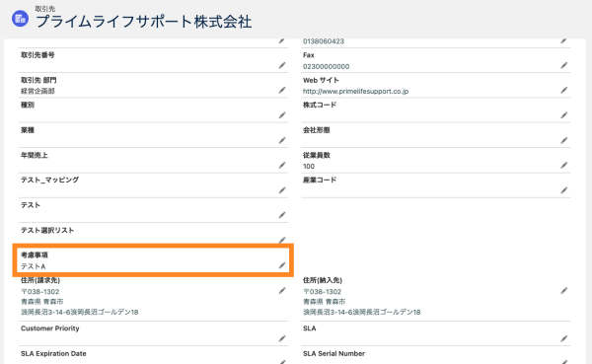Screen dimensions: 592x364
Task: Edit 年間売上 using its pencil icon
Action: (282, 166)
